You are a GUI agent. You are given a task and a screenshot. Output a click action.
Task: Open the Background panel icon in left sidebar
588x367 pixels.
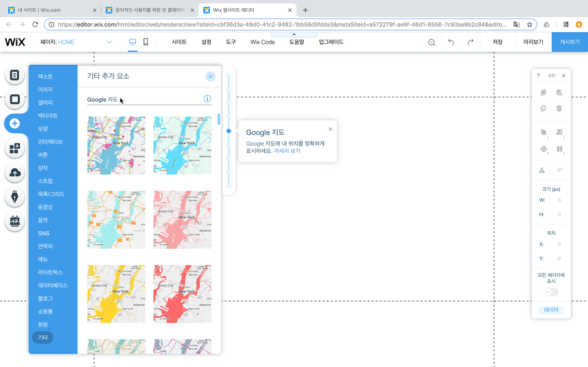click(14, 99)
